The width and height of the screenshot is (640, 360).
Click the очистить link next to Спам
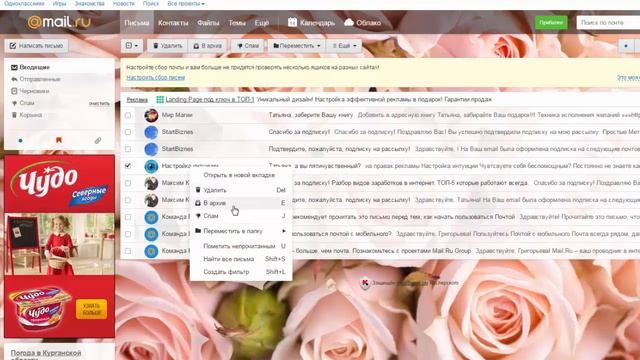pos(99,104)
